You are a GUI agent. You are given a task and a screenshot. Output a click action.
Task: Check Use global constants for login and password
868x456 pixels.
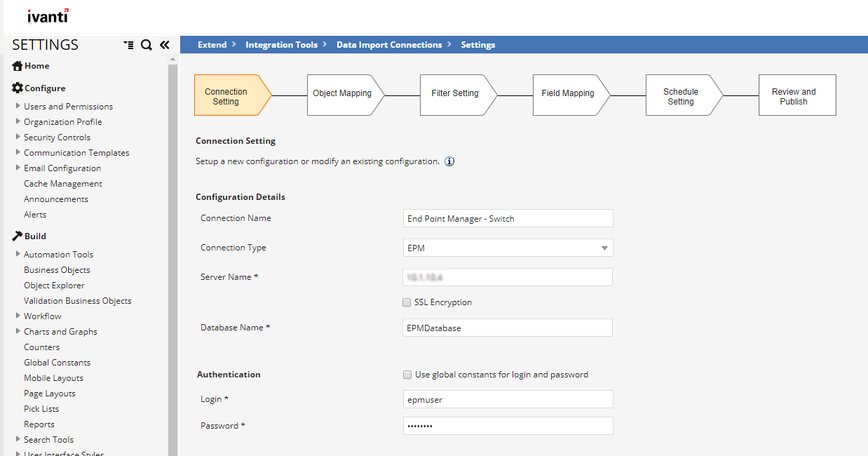[x=407, y=375]
